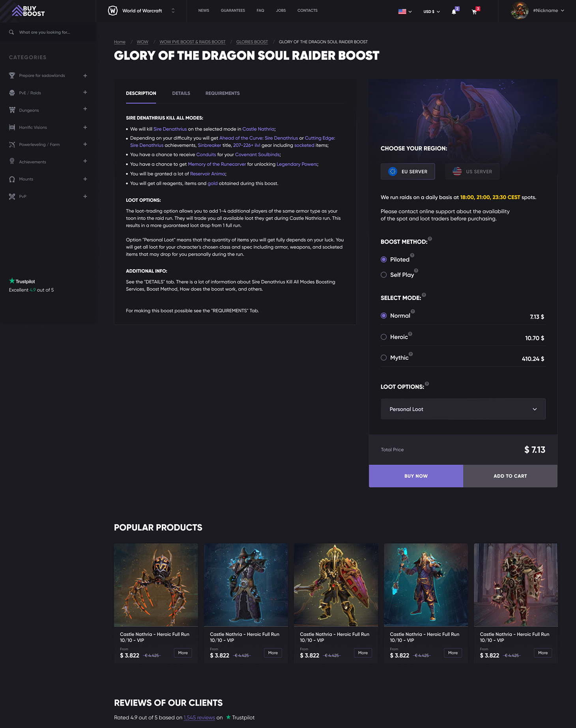
Task: Click the Glories Boost breadcrumb link
Action: pyautogui.click(x=252, y=42)
